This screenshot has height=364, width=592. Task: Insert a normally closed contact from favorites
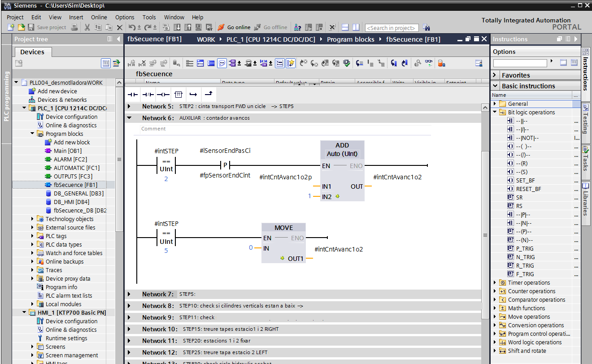pos(148,95)
